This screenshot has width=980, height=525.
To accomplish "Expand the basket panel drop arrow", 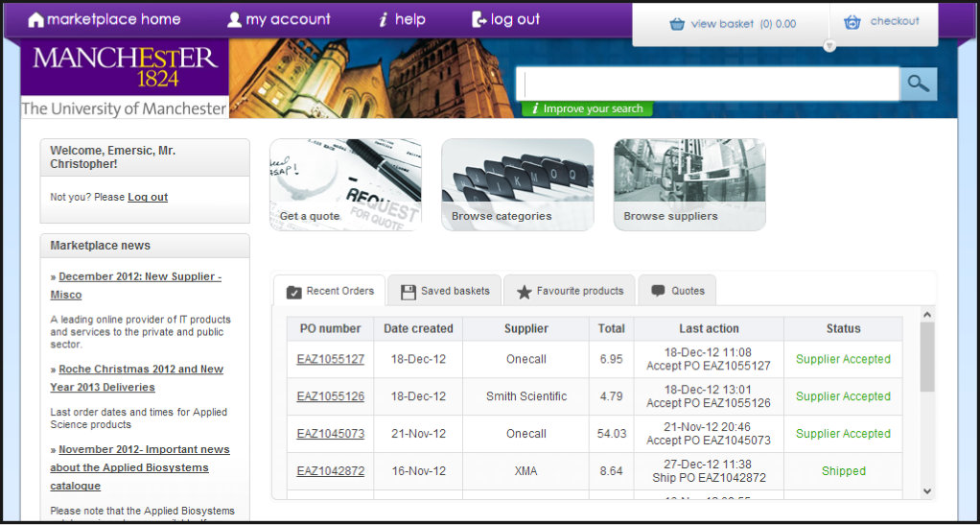I will click(x=829, y=46).
